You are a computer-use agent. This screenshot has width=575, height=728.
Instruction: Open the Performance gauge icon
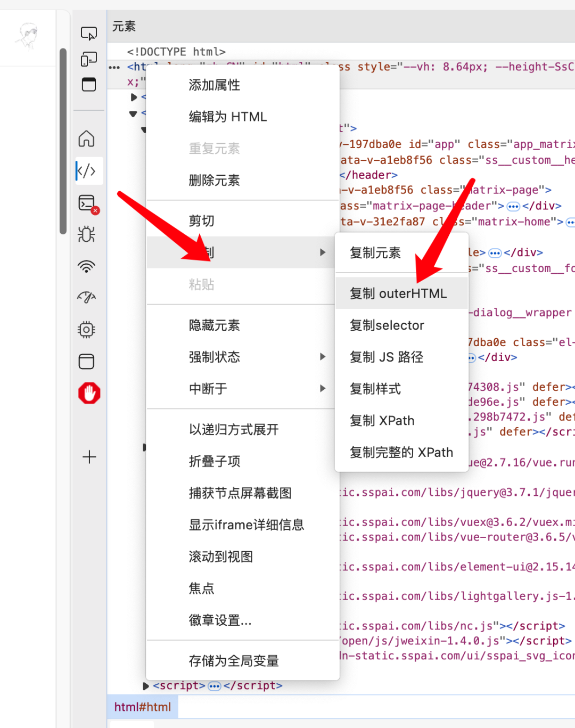click(x=86, y=297)
